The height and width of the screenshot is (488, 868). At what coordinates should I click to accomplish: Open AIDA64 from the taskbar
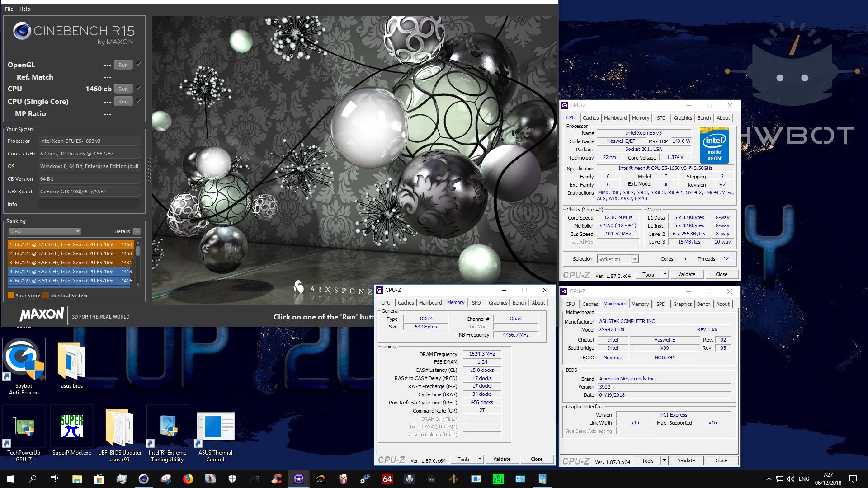pyautogui.click(x=387, y=479)
